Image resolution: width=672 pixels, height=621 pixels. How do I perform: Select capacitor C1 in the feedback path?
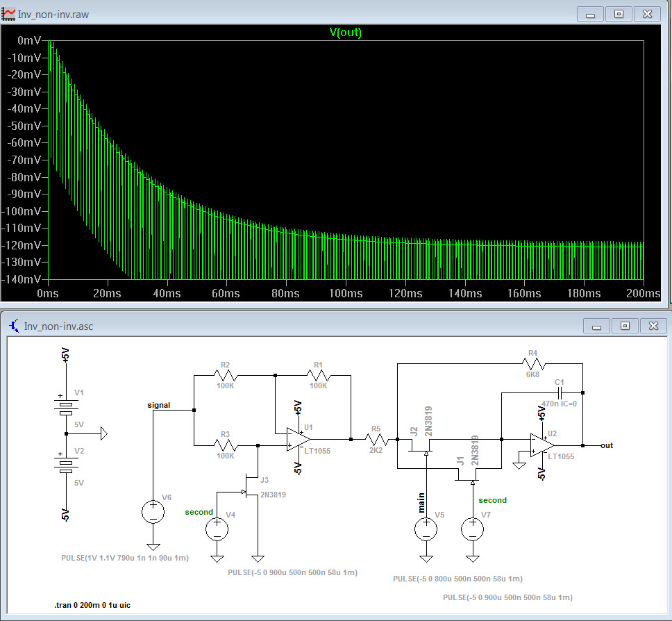559,392
